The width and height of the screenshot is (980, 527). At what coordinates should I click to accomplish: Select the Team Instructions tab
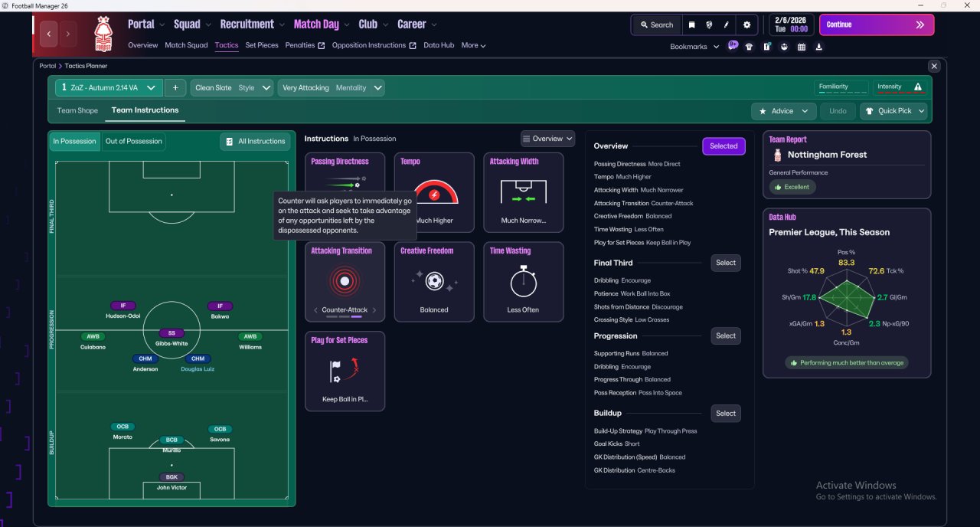145,110
